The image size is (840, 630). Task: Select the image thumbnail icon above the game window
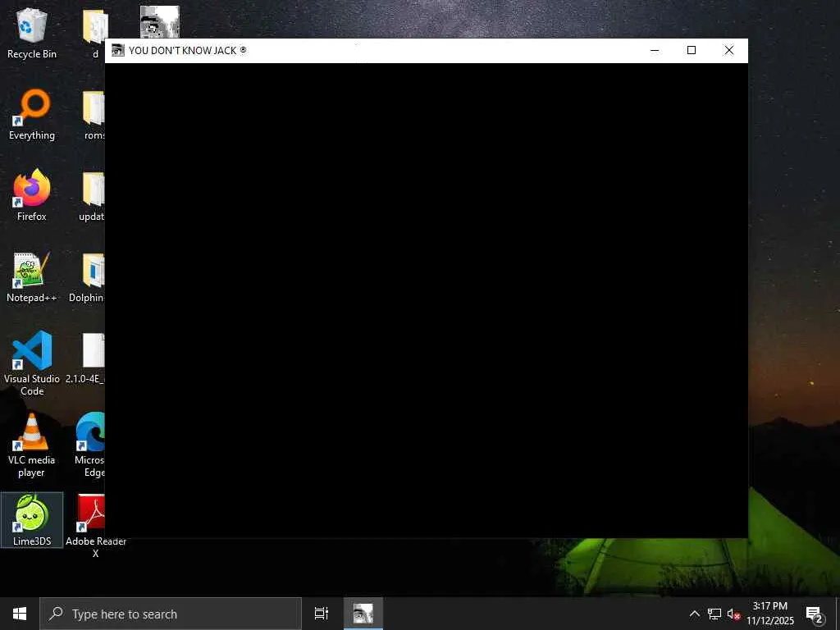[160, 21]
